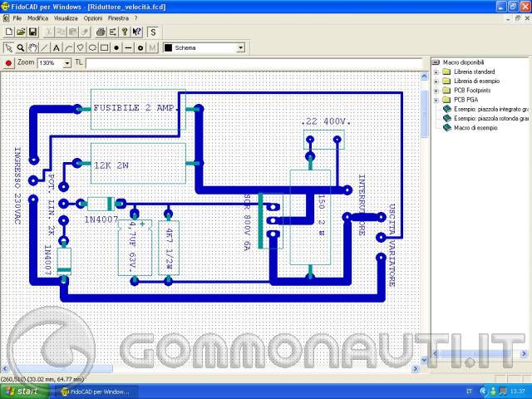The height and width of the screenshot is (399, 532).
Task: Activate the context help arrow icon
Action: (x=136, y=32)
